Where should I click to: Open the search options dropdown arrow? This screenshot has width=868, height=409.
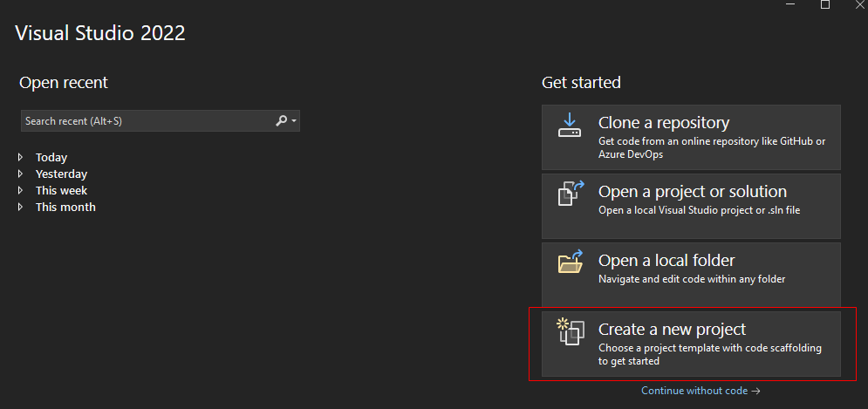click(294, 120)
